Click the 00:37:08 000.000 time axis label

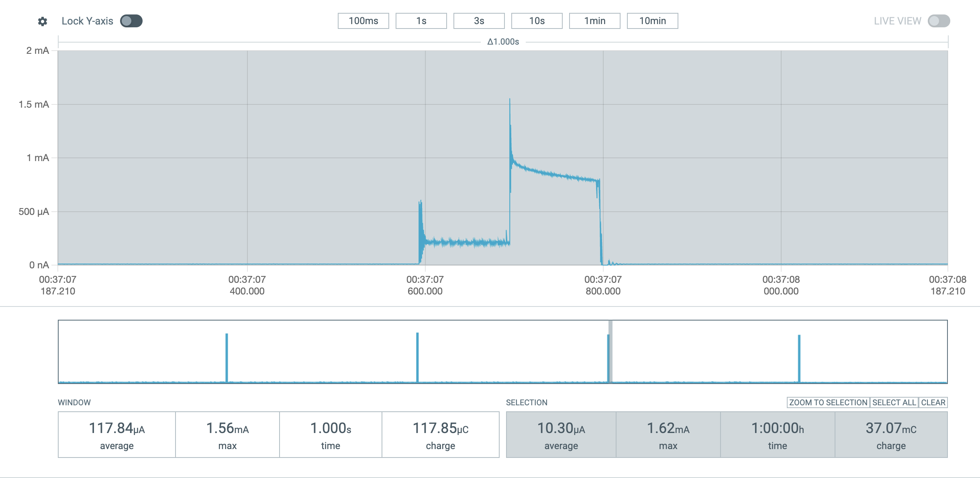(781, 285)
